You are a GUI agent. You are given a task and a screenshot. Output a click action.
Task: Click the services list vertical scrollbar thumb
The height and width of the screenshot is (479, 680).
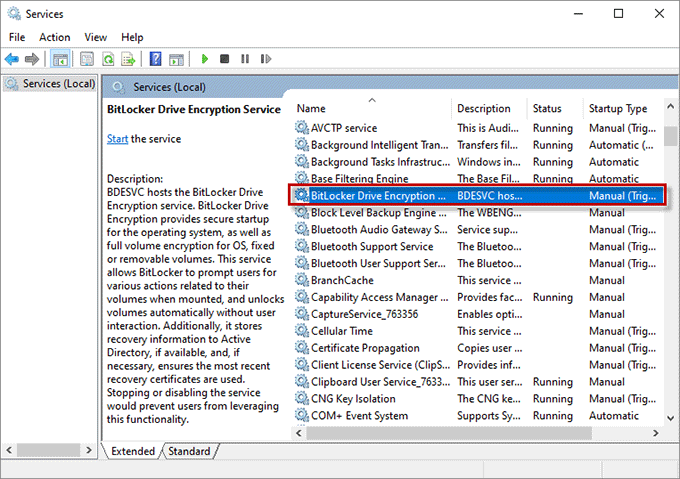click(x=670, y=137)
